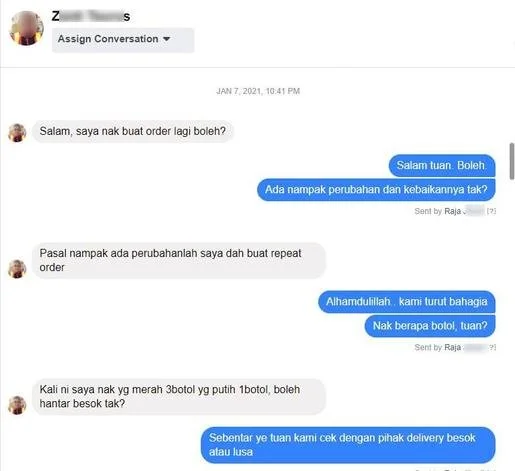
Task: Click the blurred customer name in the header
Action: point(91,16)
